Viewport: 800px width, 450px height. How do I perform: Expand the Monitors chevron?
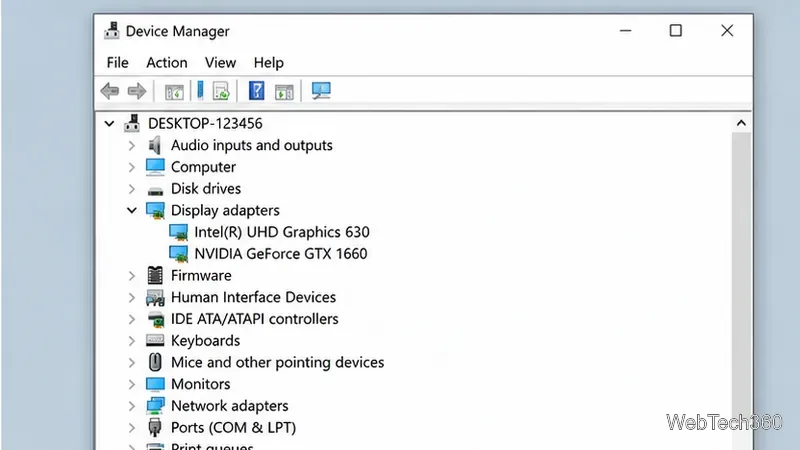(132, 384)
